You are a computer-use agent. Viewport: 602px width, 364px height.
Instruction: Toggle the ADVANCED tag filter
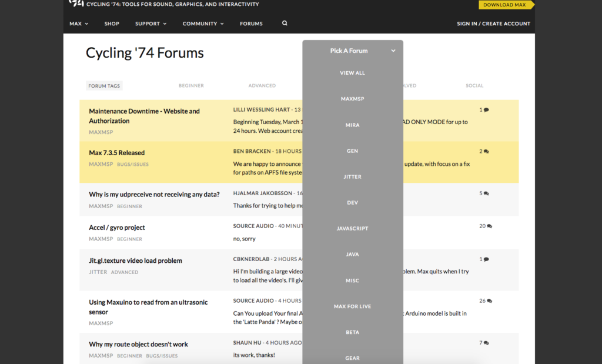pos(262,85)
